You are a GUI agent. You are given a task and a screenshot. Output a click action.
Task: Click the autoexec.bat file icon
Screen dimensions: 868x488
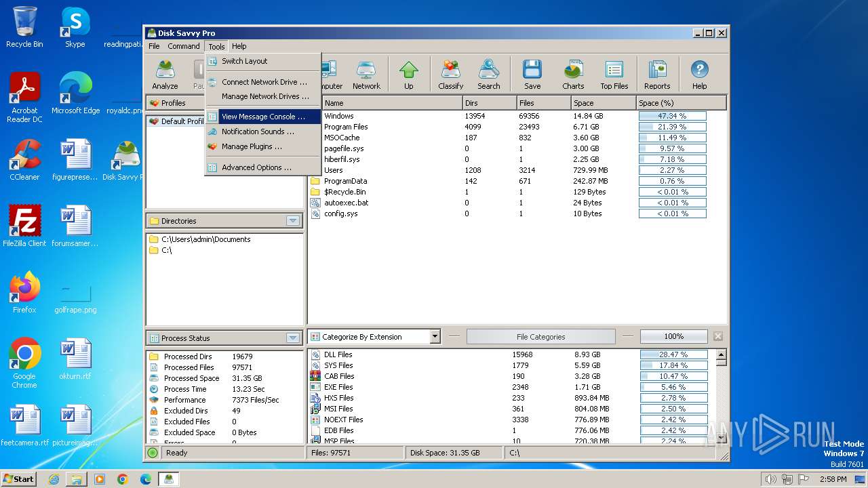coord(315,203)
